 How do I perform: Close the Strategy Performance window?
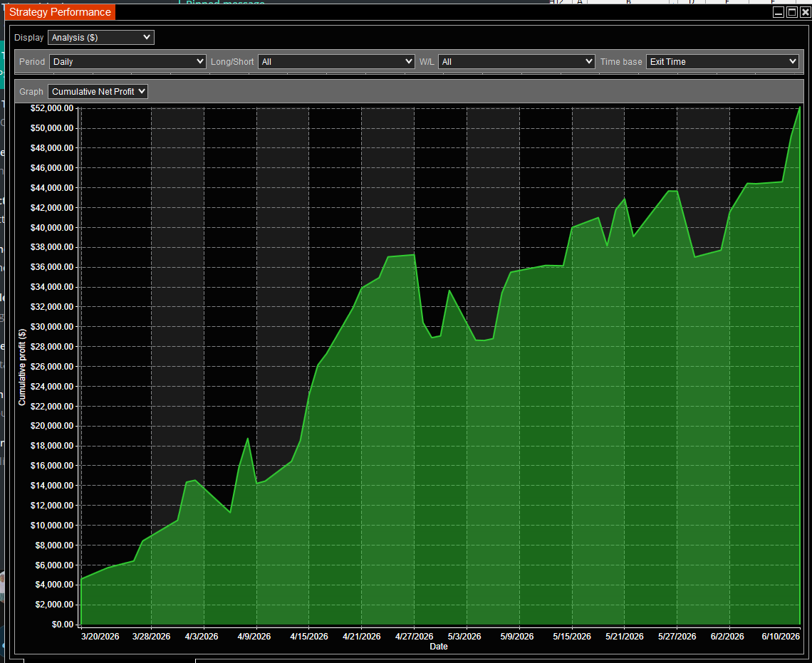(806, 12)
